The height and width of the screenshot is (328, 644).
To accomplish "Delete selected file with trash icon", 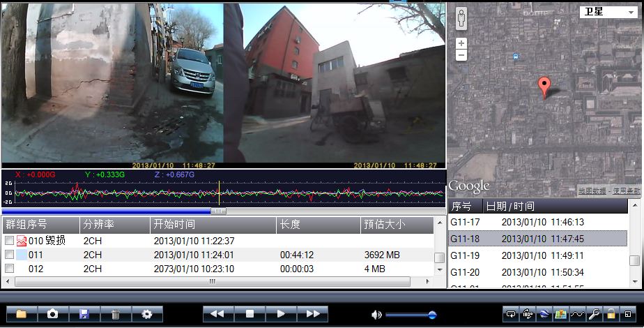I will pos(115,314).
